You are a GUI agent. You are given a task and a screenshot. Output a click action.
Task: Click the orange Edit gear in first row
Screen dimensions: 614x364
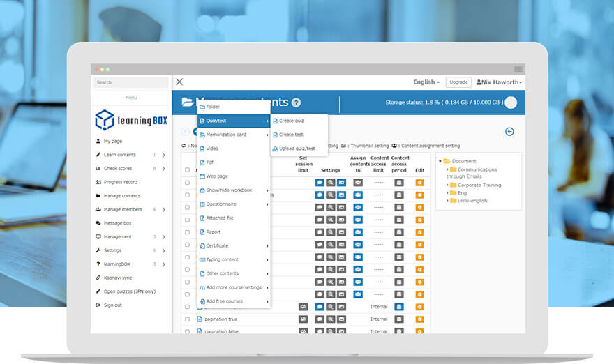419,183
